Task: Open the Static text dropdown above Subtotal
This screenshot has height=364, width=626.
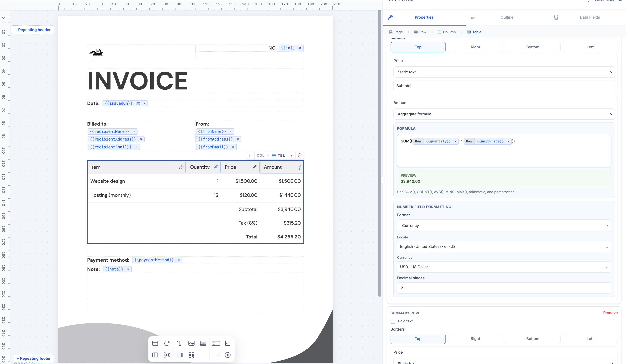Action: click(x=504, y=72)
